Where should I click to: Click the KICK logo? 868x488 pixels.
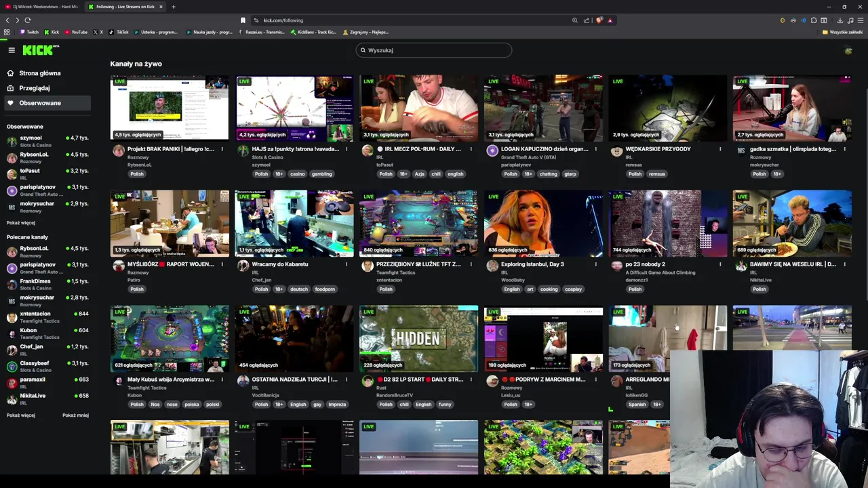tap(40, 50)
